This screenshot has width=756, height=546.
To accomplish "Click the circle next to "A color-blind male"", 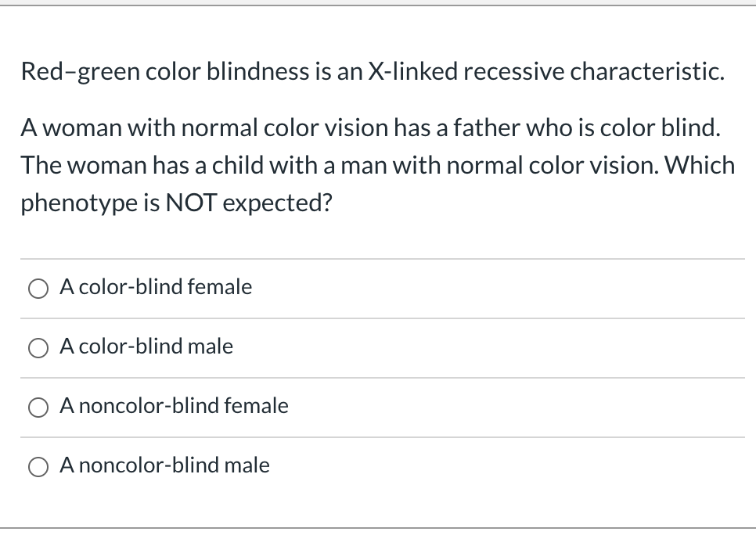I will point(38,347).
